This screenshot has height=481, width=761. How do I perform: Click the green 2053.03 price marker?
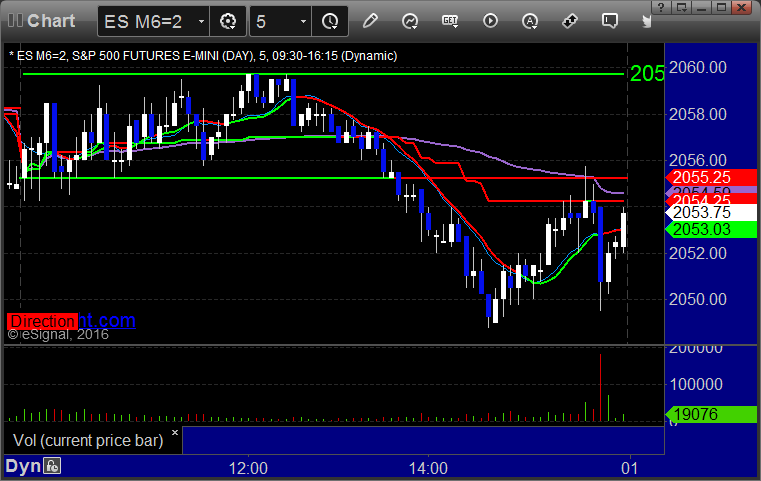pos(711,230)
